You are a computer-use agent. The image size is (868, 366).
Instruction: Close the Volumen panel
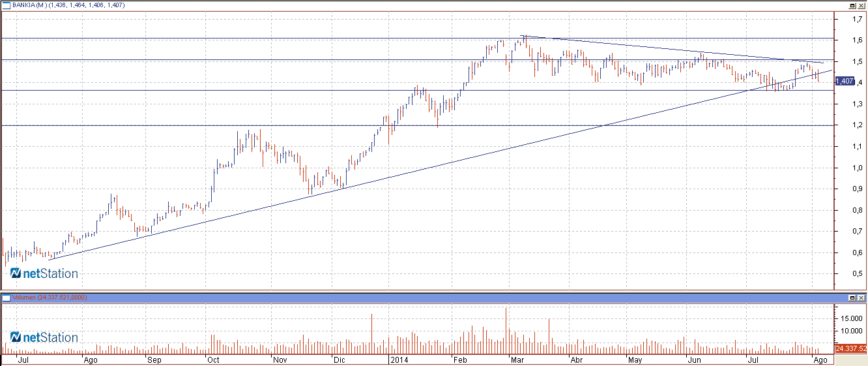(861, 297)
